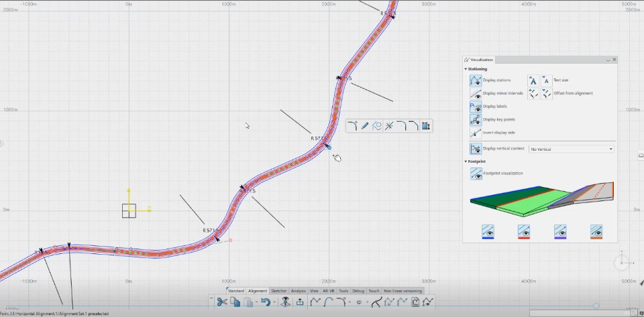This screenshot has width=644, height=317.
Task: Apply the rounded corner fillet tool
Action: point(401,126)
